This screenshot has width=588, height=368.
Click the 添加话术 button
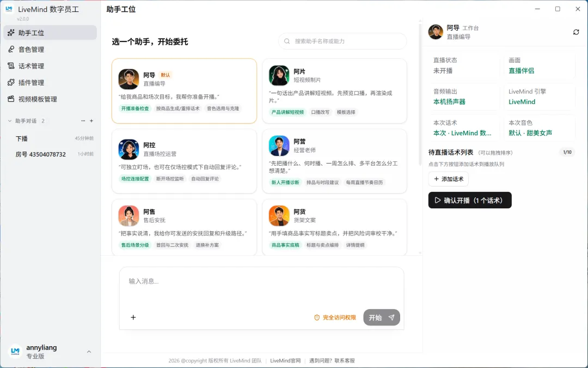coord(449,179)
